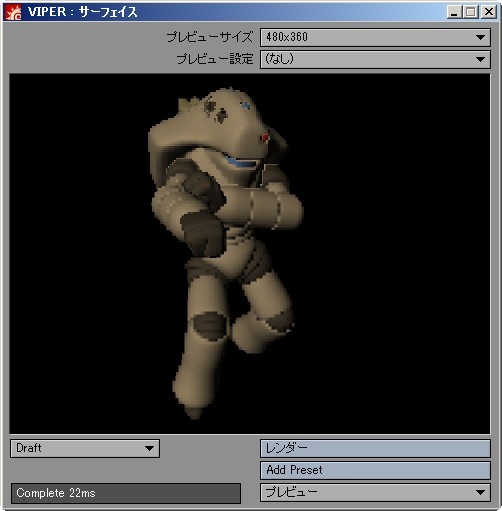Click the arrow of the preview size dropdown
This screenshot has width=502, height=511.
pyautogui.click(x=480, y=37)
